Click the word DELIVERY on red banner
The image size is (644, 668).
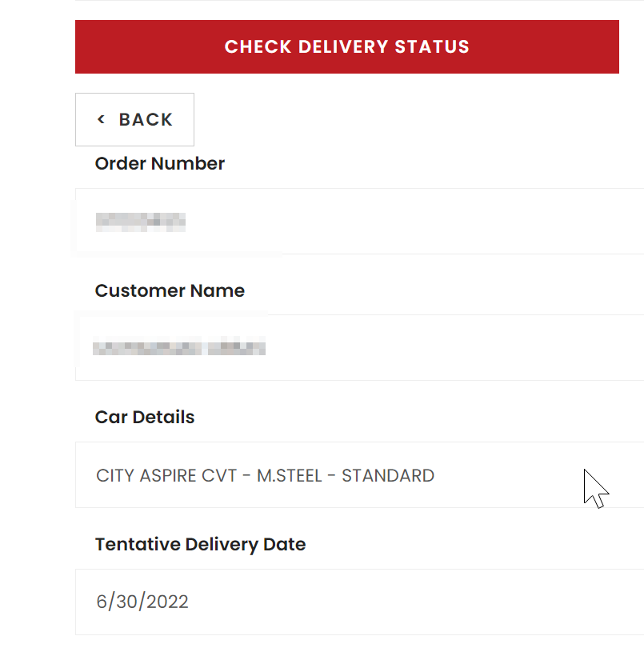343,47
